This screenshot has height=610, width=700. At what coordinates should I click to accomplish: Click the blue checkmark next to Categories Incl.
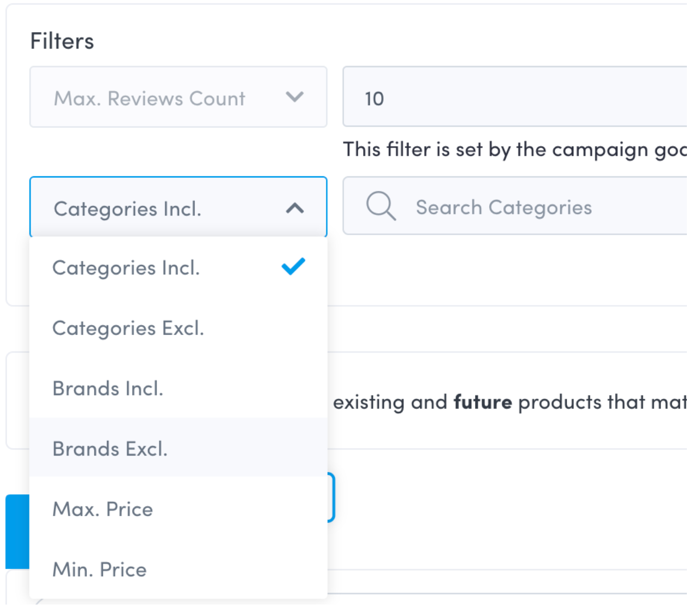coord(293,266)
